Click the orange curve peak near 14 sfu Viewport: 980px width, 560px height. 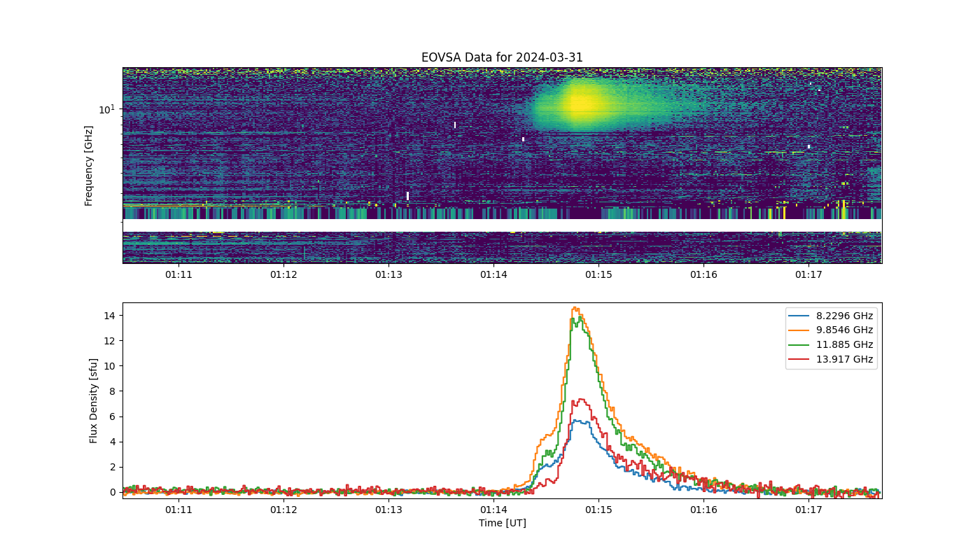click(575, 308)
